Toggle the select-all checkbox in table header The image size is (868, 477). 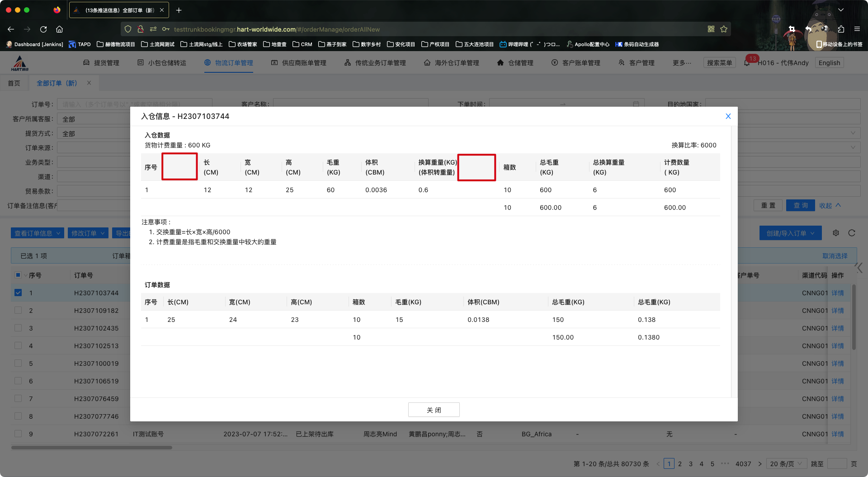click(18, 274)
